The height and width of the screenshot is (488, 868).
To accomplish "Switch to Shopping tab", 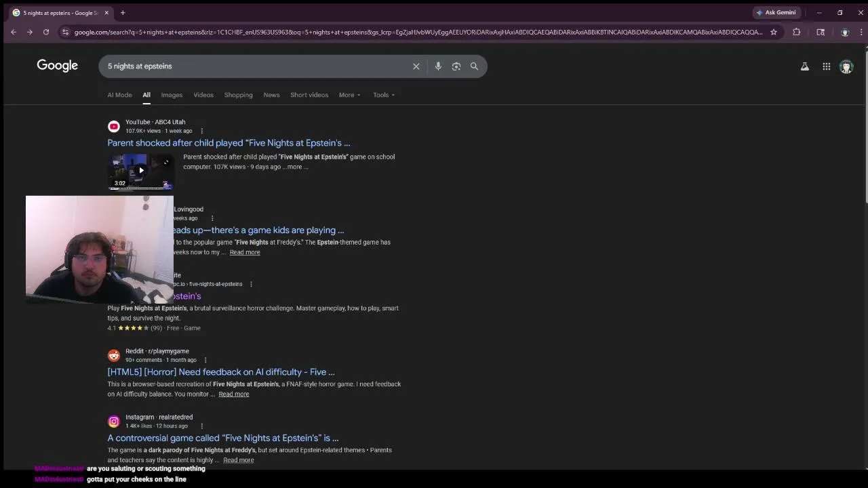I will click(x=238, y=95).
